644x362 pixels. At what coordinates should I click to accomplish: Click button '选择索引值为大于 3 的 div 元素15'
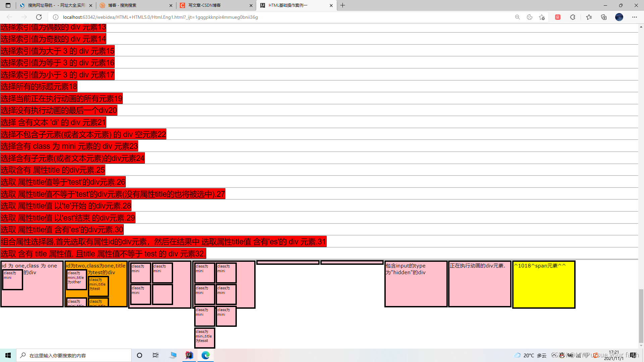coord(57,51)
